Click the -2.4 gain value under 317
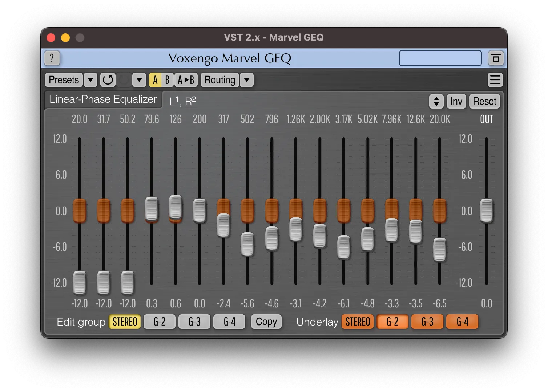Screen dimensions: 548x392 pyautogui.click(x=223, y=303)
